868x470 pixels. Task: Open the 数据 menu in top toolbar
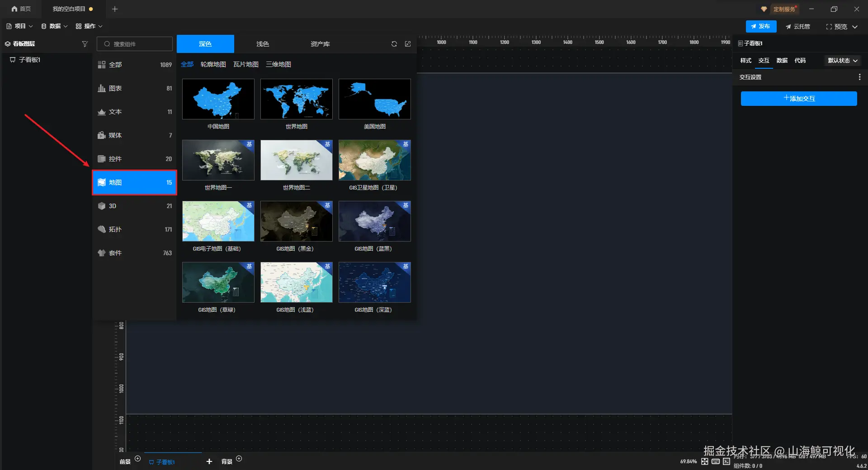[x=54, y=26]
